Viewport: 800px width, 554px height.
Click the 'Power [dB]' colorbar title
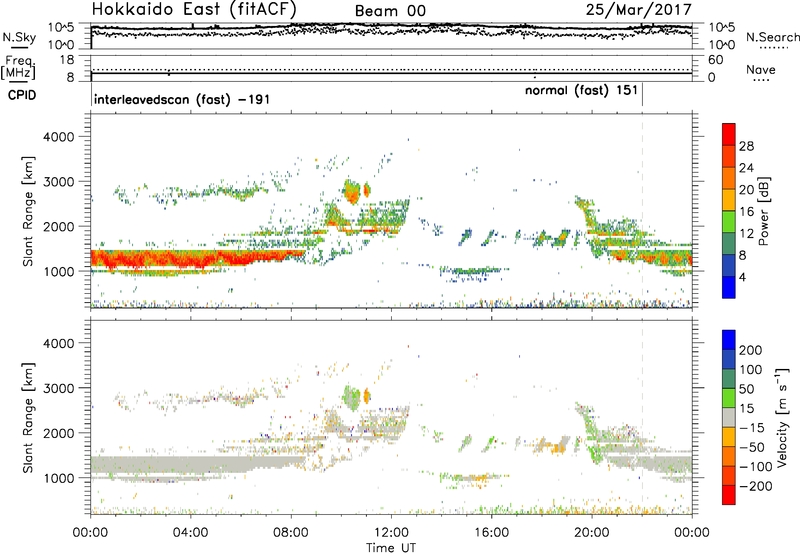763,211
